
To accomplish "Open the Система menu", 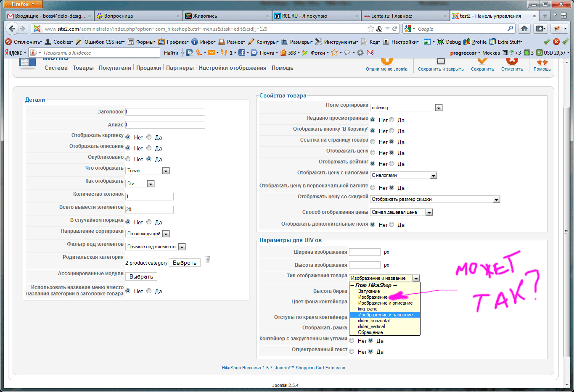I will click(x=56, y=68).
